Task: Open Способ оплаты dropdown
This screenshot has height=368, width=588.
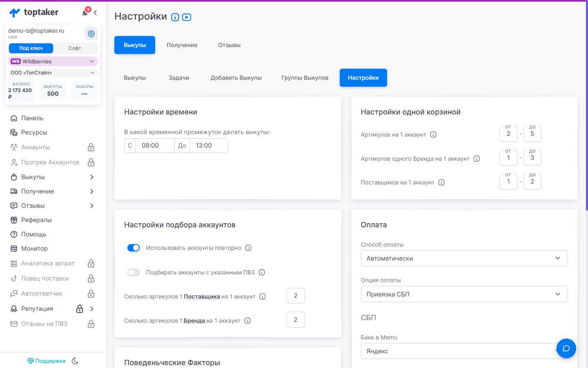Action: 464,258
